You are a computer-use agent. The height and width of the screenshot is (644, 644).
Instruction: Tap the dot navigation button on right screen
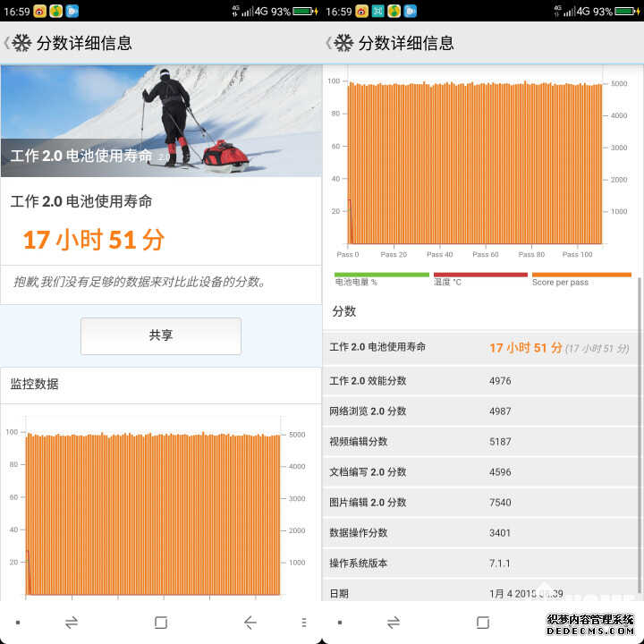tap(340, 623)
